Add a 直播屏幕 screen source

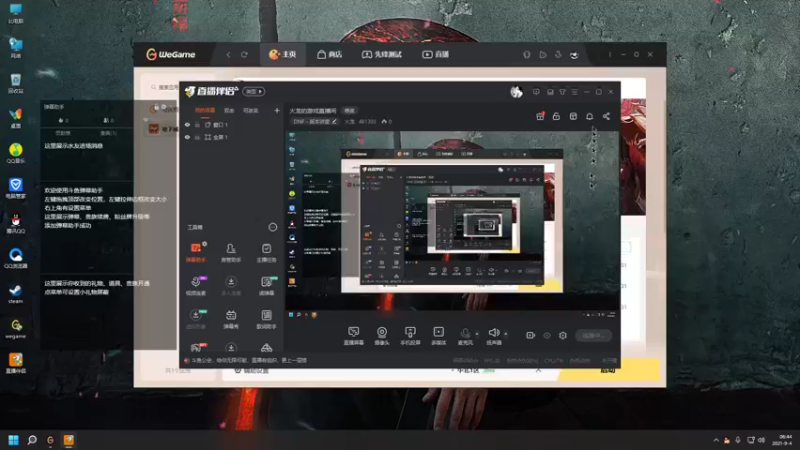click(354, 336)
